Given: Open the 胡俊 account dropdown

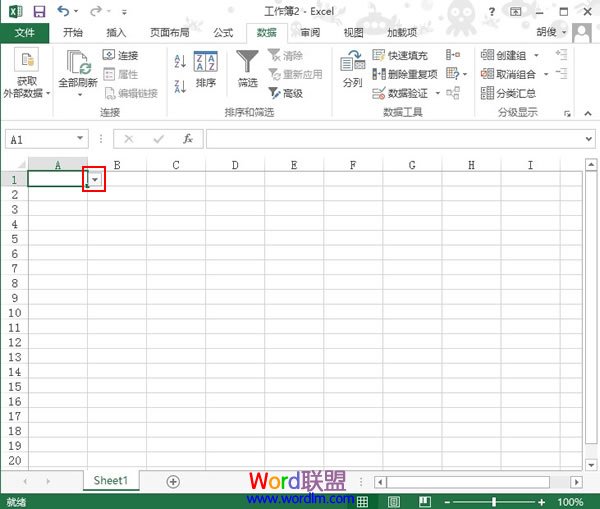Looking at the screenshot, I should coord(551,32).
